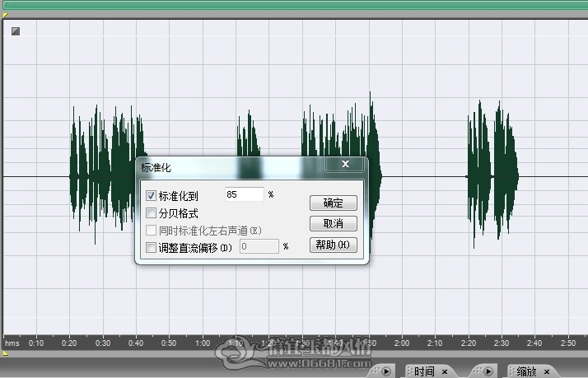The height and width of the screenshot is (378, 588).
Task: Click 1:00 on the time ruler
Action: click(203, 343)
